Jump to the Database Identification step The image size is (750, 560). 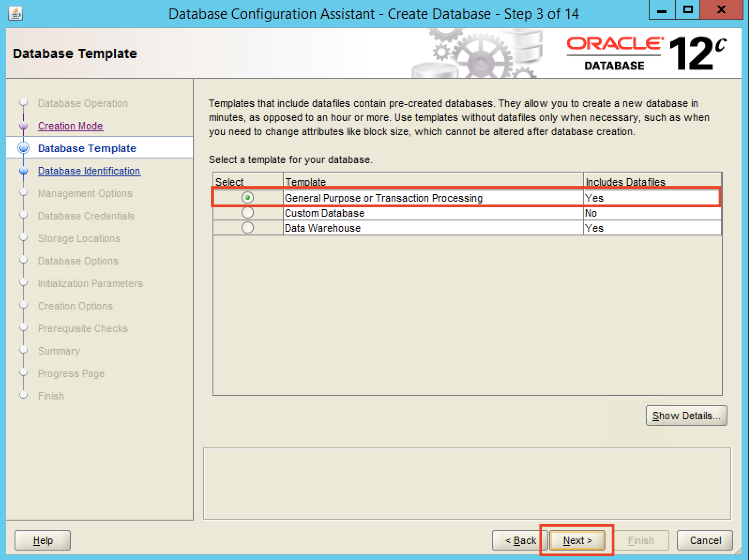pyautogui.click(x=89, y=171)
